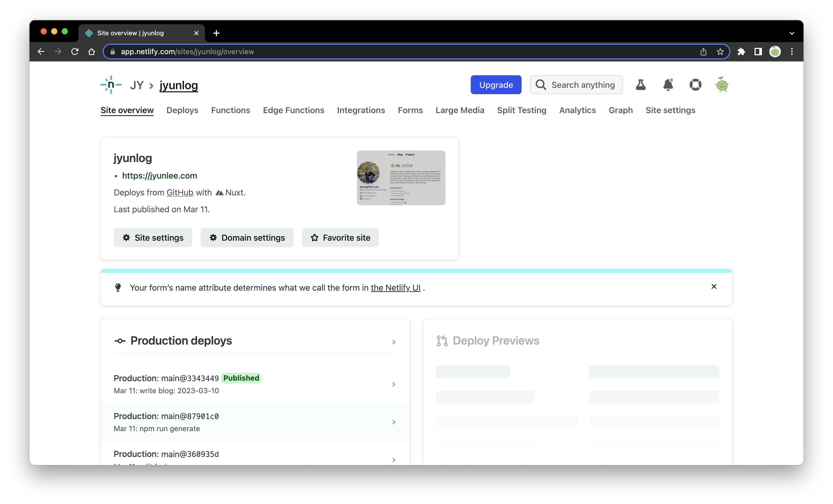
Task: Bookmark this page with the star icon
Action: (720, 52)
